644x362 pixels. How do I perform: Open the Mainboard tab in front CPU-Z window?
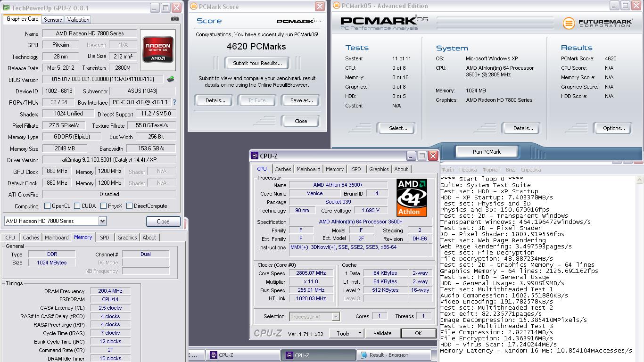point(308,169)
